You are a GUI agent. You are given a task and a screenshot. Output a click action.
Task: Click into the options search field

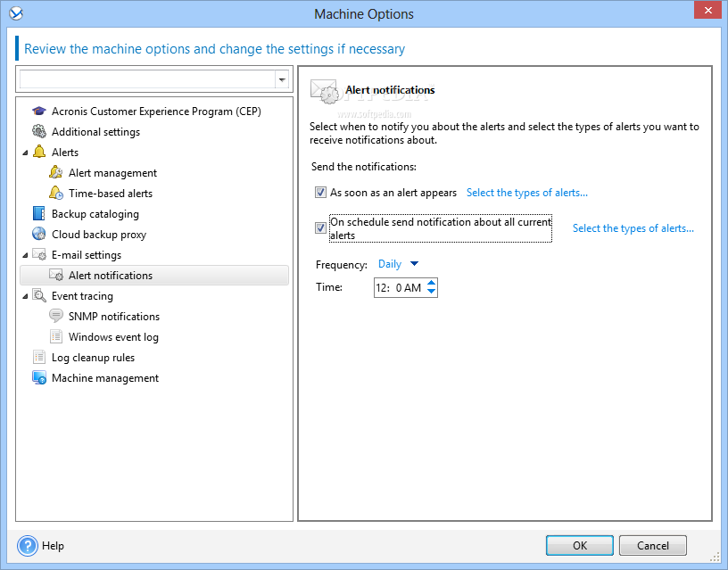[x=147, y=80]
